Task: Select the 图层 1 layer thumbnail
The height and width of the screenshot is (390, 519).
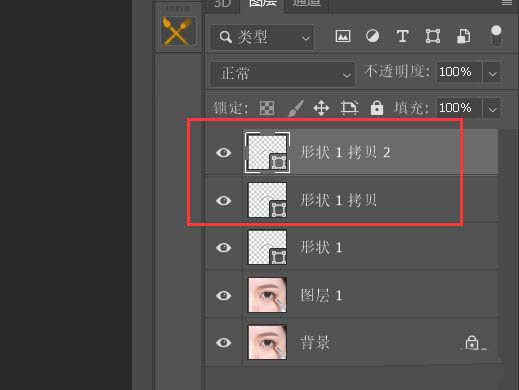Action: [267, 295]
